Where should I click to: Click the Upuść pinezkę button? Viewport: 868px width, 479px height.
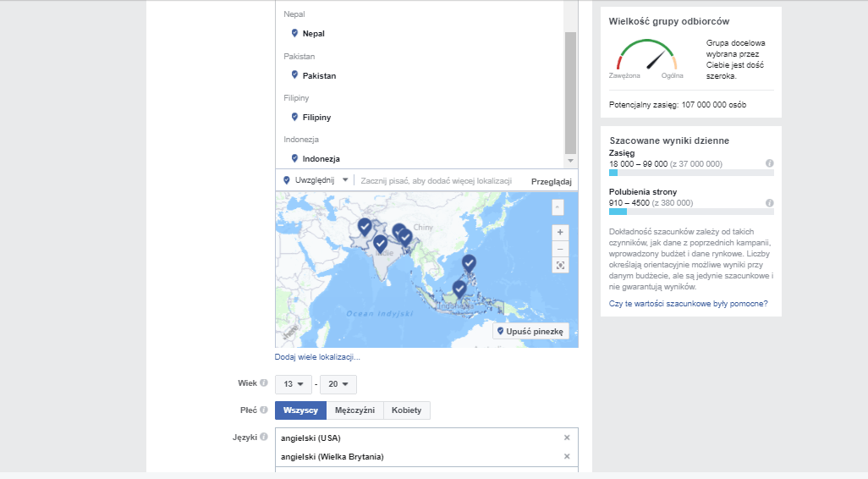pos(532,331)
